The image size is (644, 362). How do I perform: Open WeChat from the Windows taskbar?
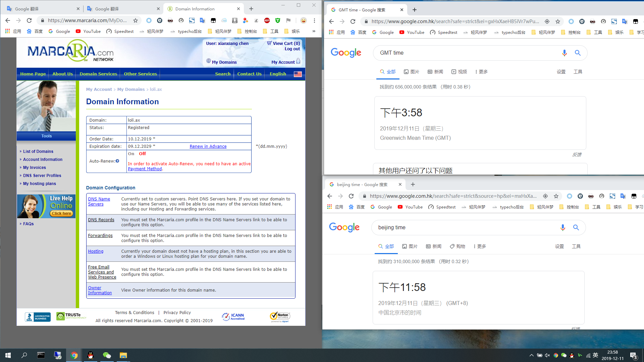coord(107,355)
